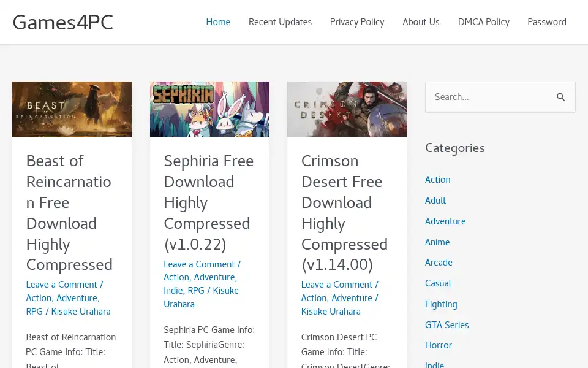This screenshot has width=588, height=368.
Task: Select Arcade category in sidebar
Action: tap(439, 263)
